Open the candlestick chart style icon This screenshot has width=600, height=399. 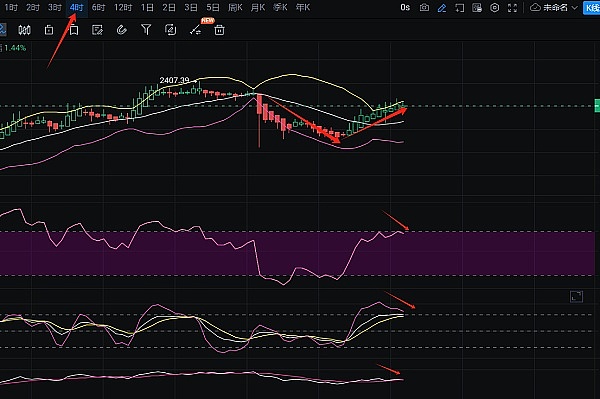[x=24, y=30]
